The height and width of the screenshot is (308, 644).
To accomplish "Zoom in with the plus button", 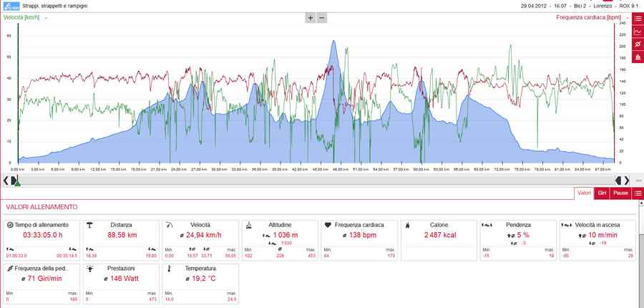I will tap(311, 18).
